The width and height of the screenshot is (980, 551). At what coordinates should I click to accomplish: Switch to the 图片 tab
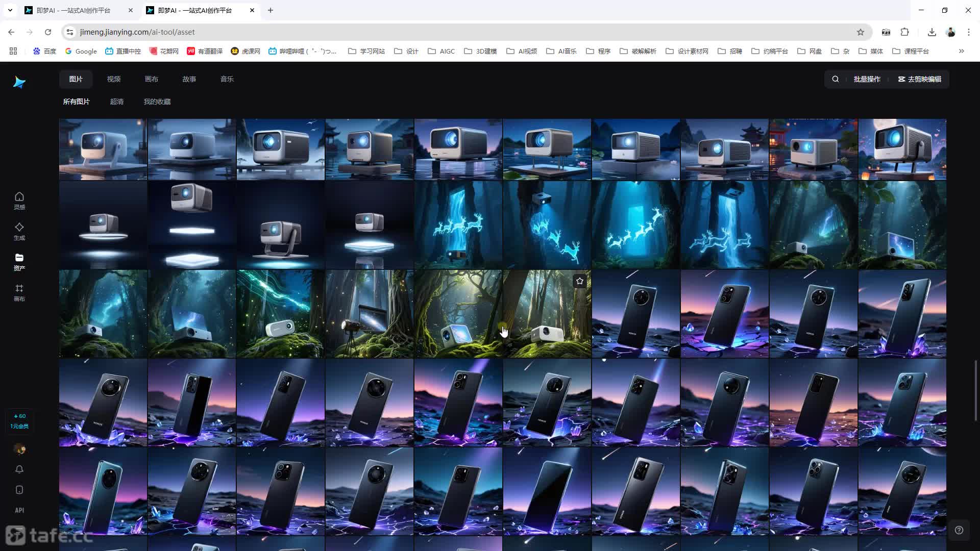[76, 79]
